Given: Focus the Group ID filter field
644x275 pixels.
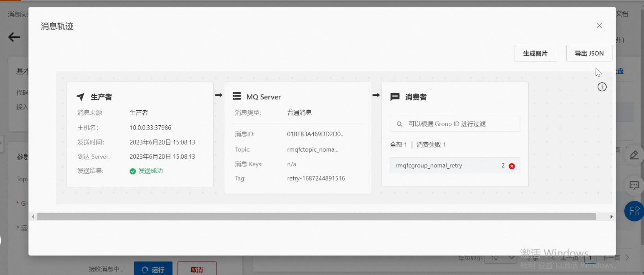Looking at the screenshot, I should (455, 124).
